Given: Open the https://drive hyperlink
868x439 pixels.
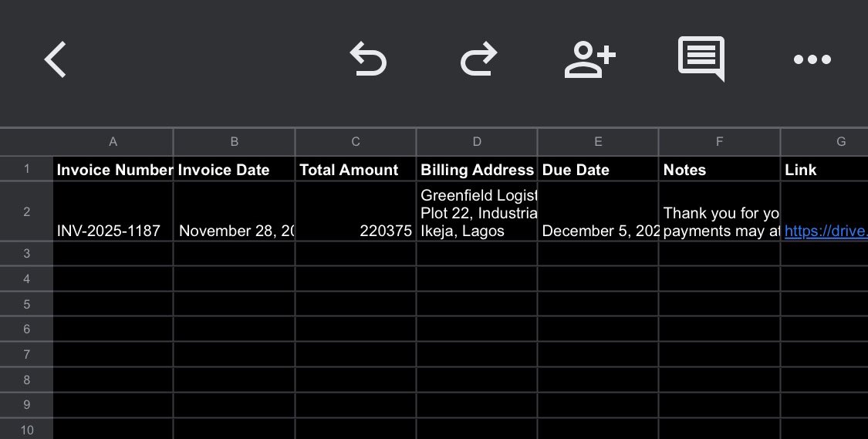Looking at the screenshot, I should coord(826,231).
